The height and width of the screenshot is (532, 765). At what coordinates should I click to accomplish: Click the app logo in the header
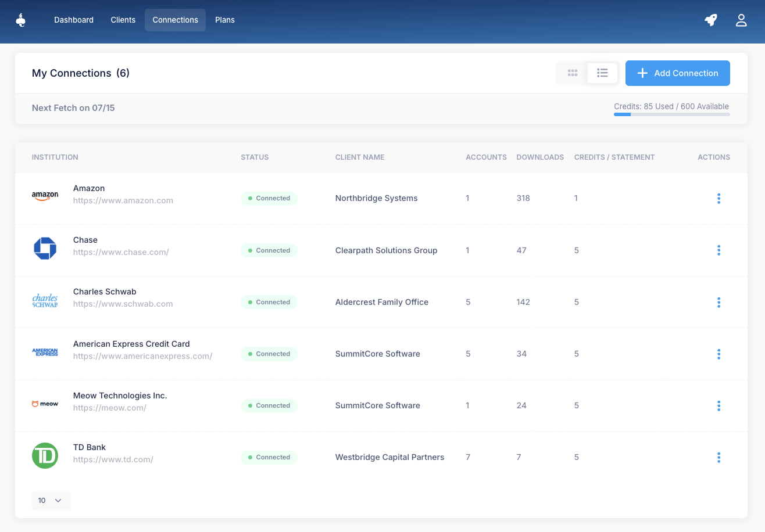pos(21,20)
